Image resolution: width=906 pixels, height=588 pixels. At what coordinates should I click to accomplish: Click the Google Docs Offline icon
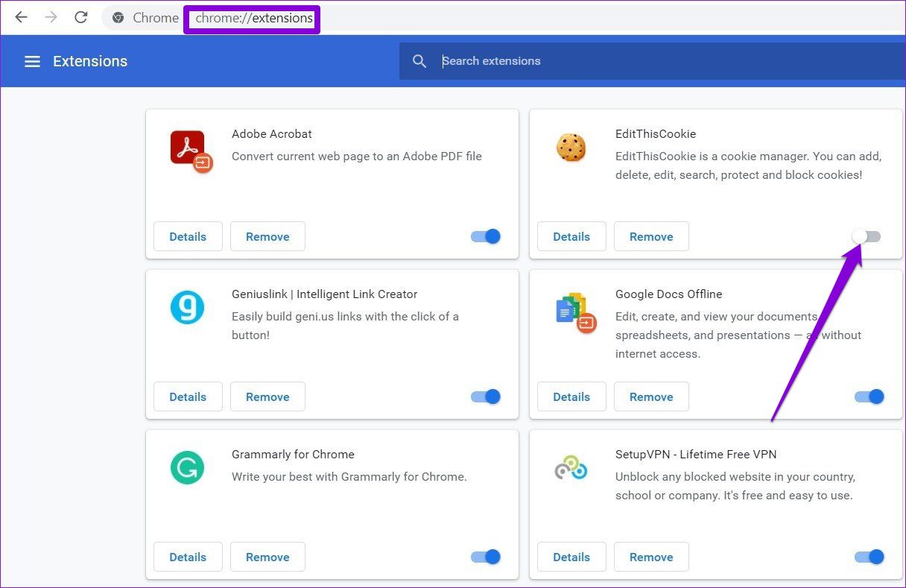click(x=576, y=312)
